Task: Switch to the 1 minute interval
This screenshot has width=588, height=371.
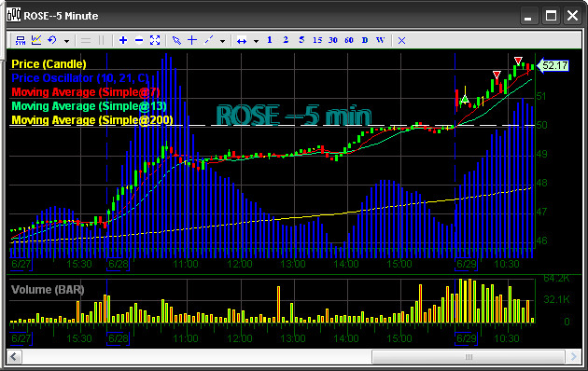Action: pyautogui.click(x=269, y=40)
